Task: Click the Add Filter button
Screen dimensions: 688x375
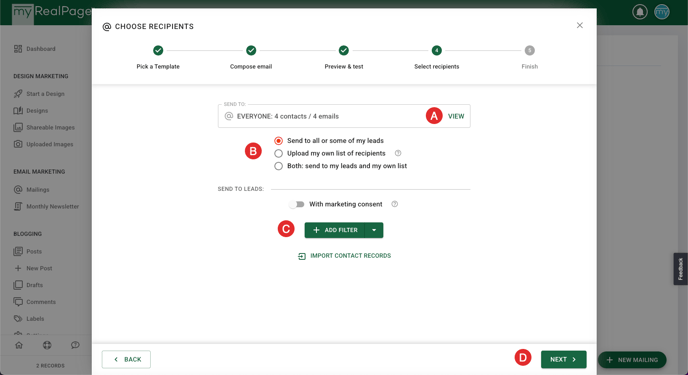Action: click(335, 230)
